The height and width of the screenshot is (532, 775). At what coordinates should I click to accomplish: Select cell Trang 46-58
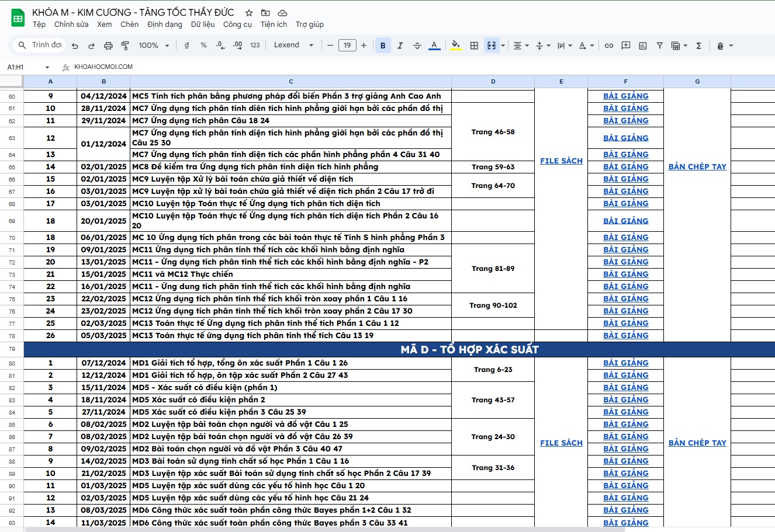[x=493, y=132]
